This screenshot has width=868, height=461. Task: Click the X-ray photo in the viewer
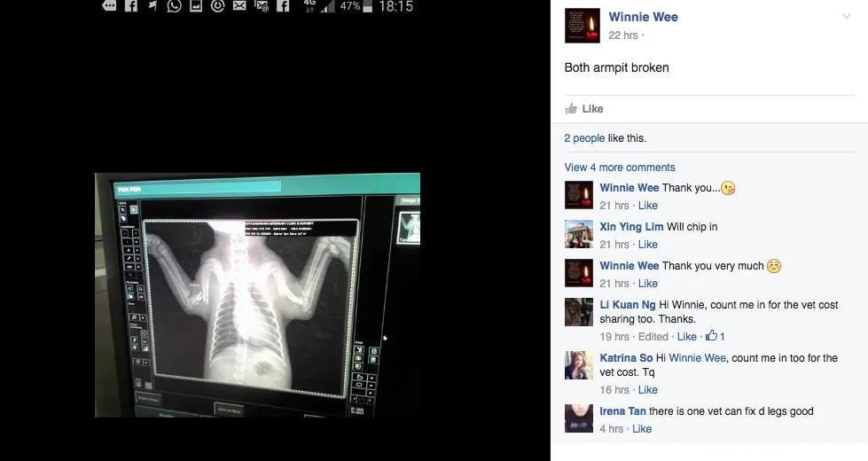[x=257, y=294]
